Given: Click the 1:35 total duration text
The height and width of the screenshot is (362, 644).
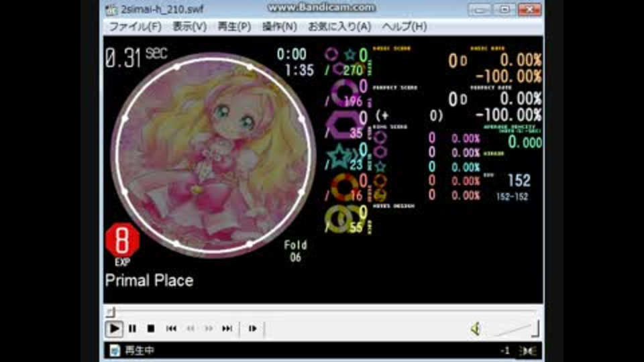Looking at the screenshot, I should coord(299,70).
